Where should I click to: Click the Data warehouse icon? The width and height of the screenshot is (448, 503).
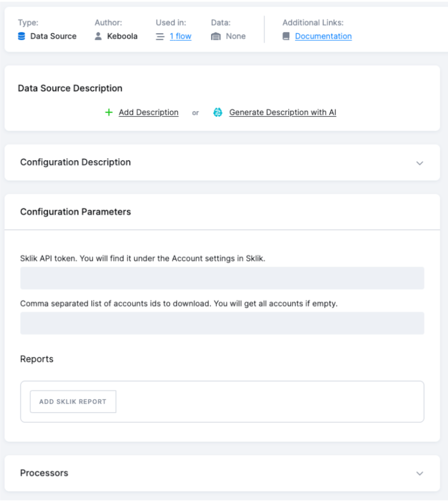pyautogui.click(x=215, y=36)
